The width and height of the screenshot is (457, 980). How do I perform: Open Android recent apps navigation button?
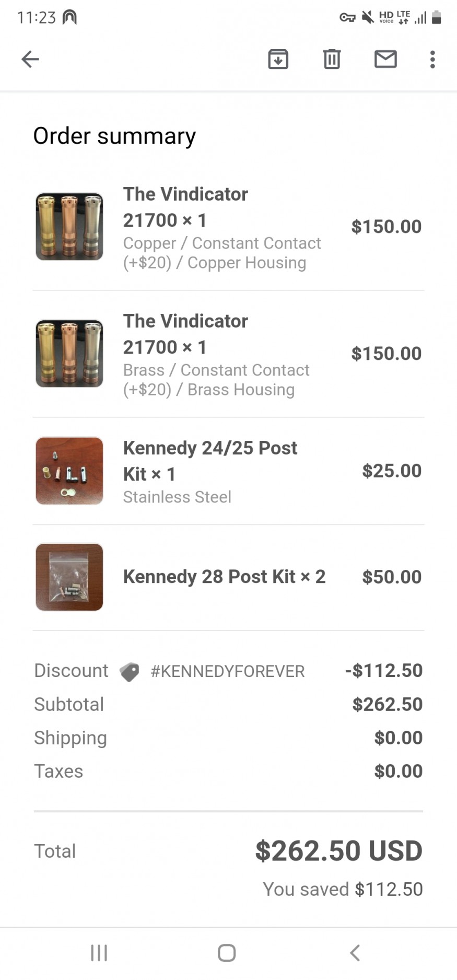[x=99, y=952]
